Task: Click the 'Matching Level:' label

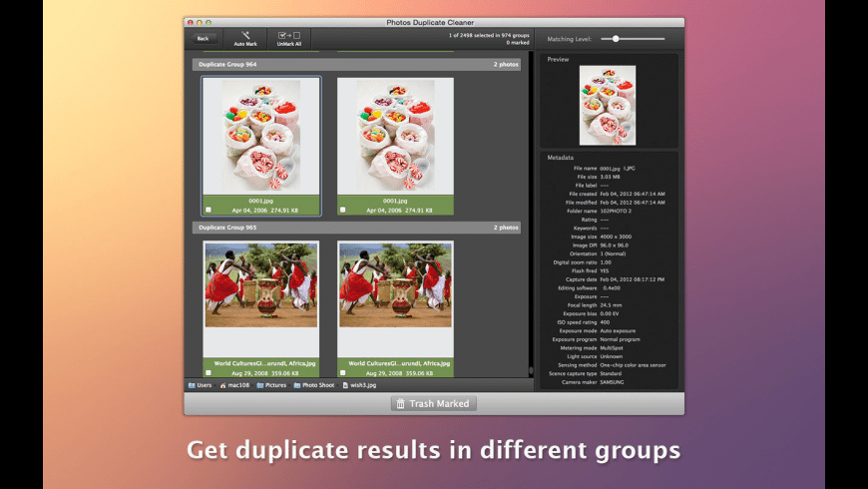Action: pos(569,39)
